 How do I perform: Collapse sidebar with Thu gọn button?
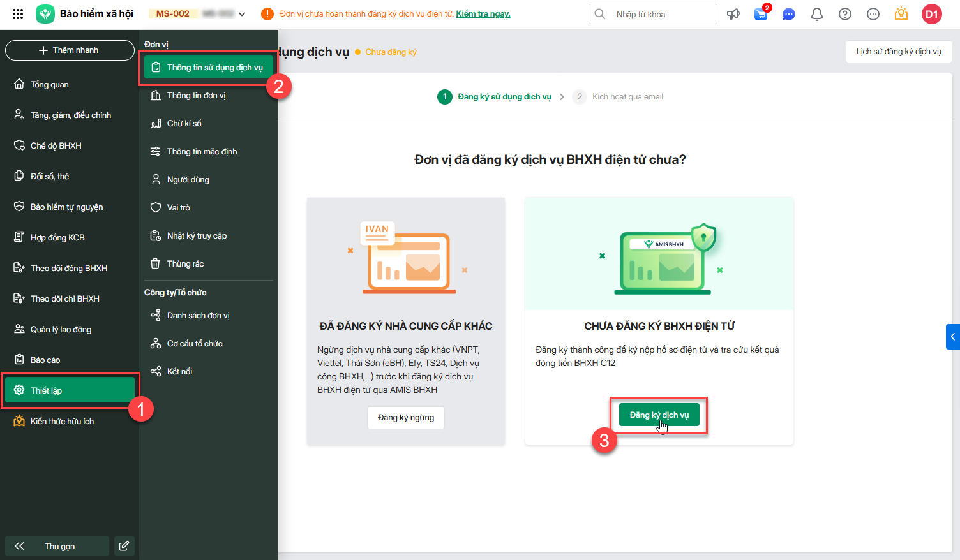[x=57, y=546]
